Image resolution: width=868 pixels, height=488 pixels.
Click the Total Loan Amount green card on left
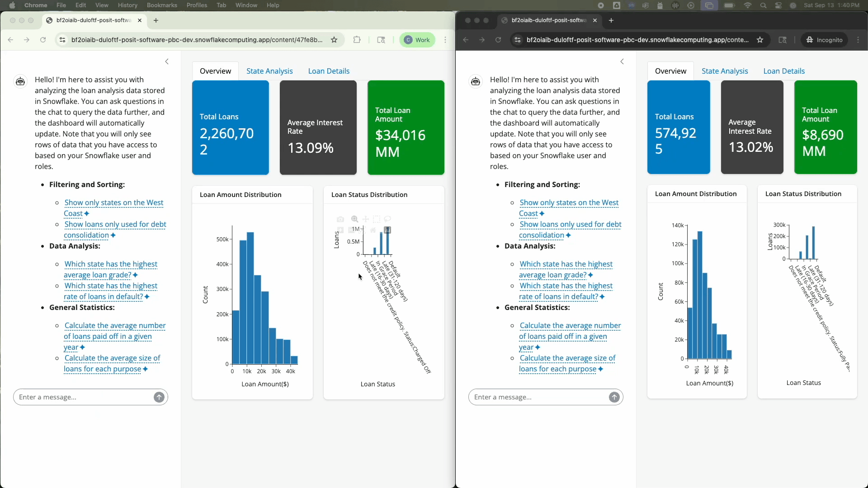406,127
